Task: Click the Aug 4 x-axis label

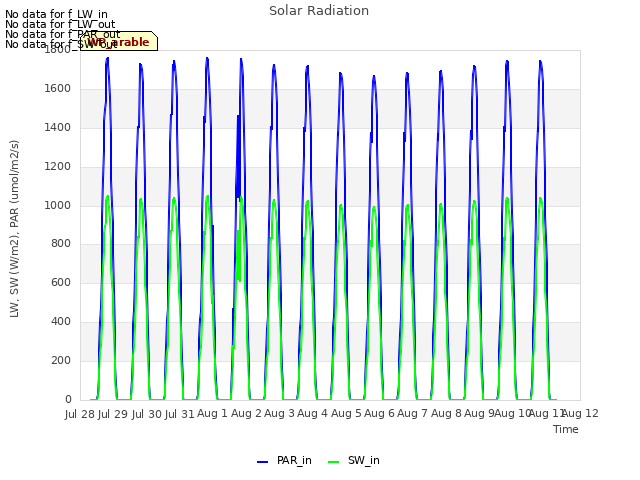Action: pyautogui.click(x=312, y=414)
